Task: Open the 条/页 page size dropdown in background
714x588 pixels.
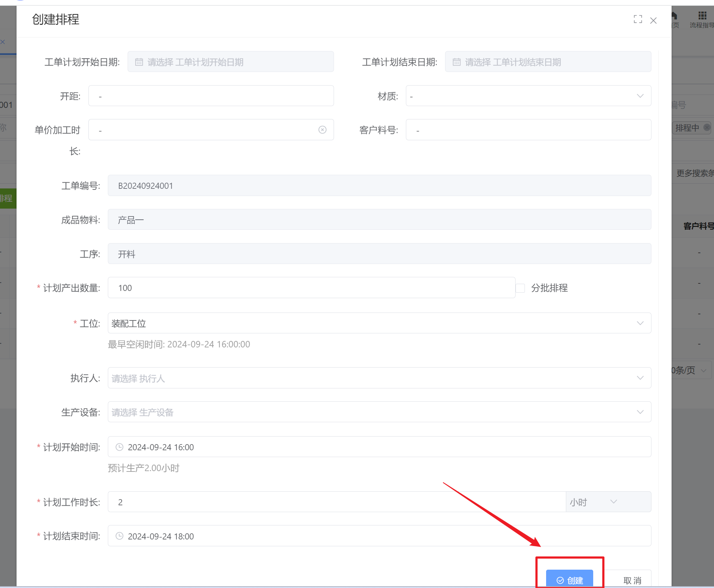Action: tap(691, 370)
